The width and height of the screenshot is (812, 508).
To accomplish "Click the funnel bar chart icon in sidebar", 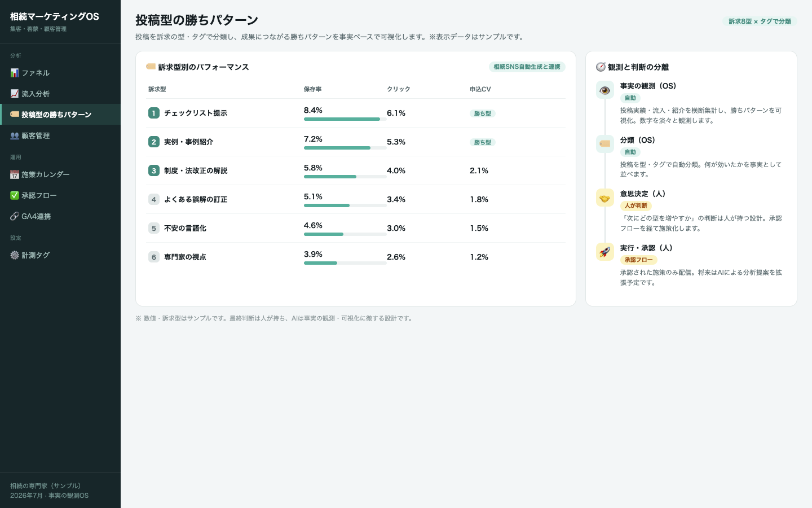I will [x=15, y=73].
